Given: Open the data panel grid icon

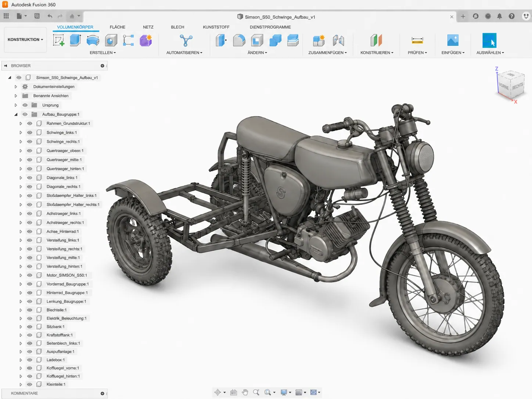Looking at the screenshot, I should pyautogui.click(x=6, y=16).
